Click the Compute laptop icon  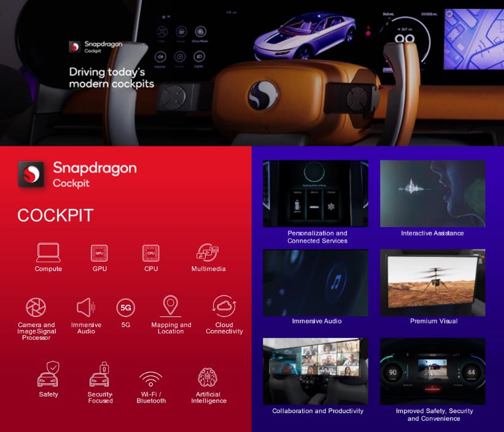click(x=48, y=253)
